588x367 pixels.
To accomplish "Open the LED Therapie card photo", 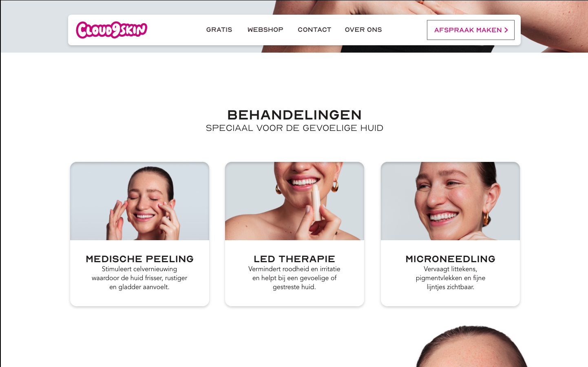I will tap(294, 201).
